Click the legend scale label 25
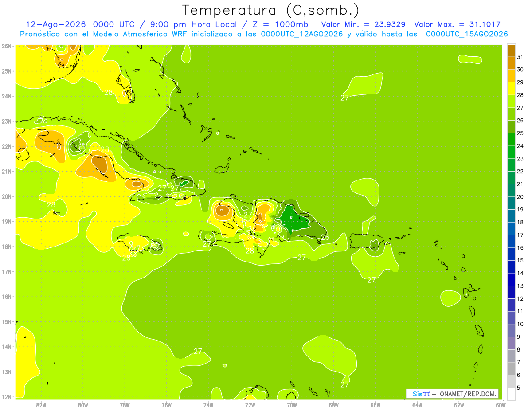The height and width of the screenshot is (411, 532). (520, 133)
